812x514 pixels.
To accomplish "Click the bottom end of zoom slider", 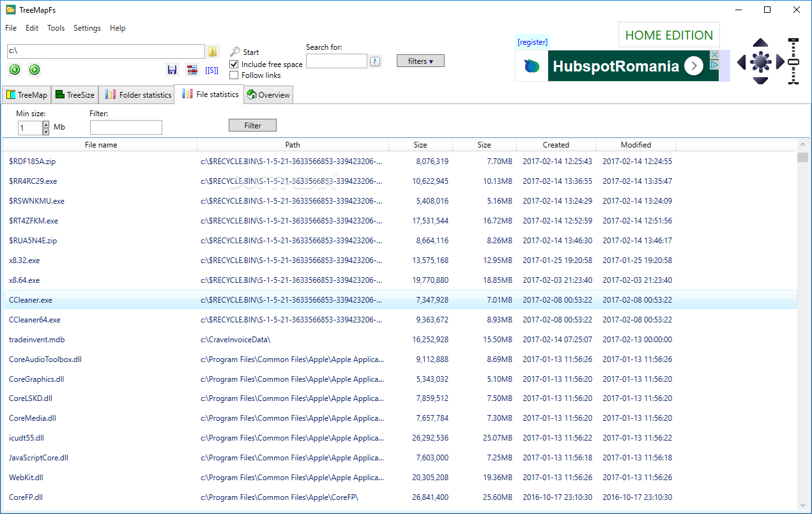I will 793,82.
